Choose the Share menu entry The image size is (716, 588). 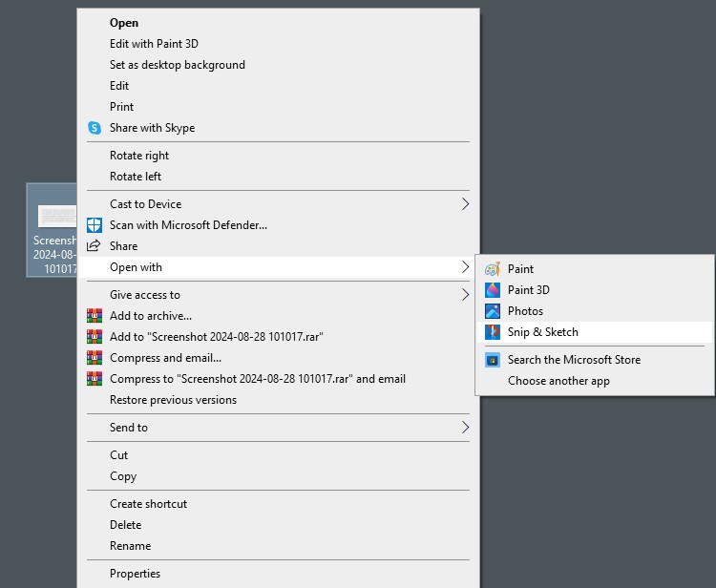(278, 246)
